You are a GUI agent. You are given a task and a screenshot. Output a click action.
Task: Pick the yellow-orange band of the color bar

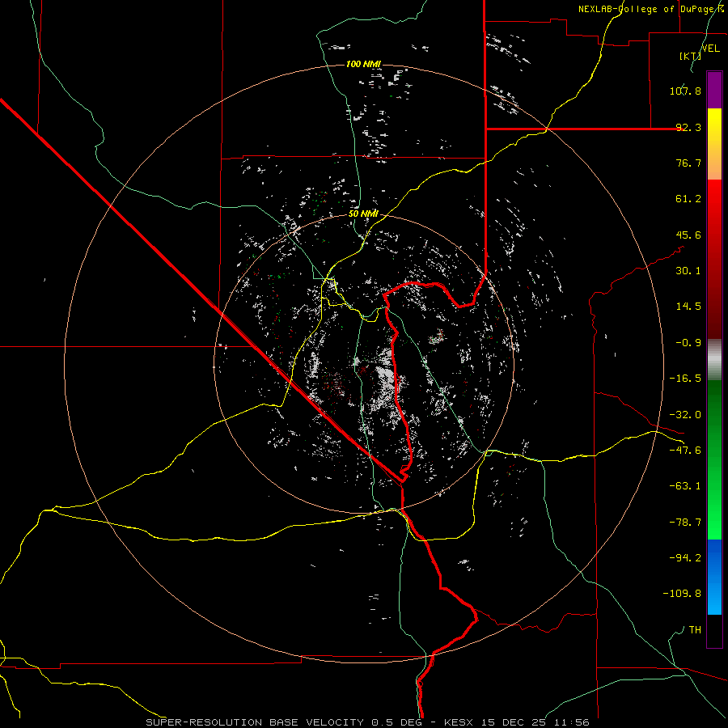pyautogui.click(x=714, y=144)
